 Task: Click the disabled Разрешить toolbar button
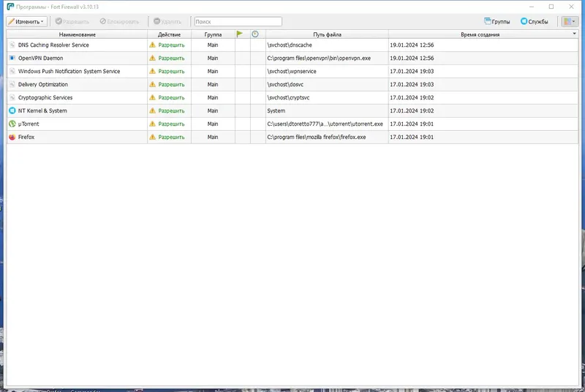pyautogui.click(x=72, y=22)
